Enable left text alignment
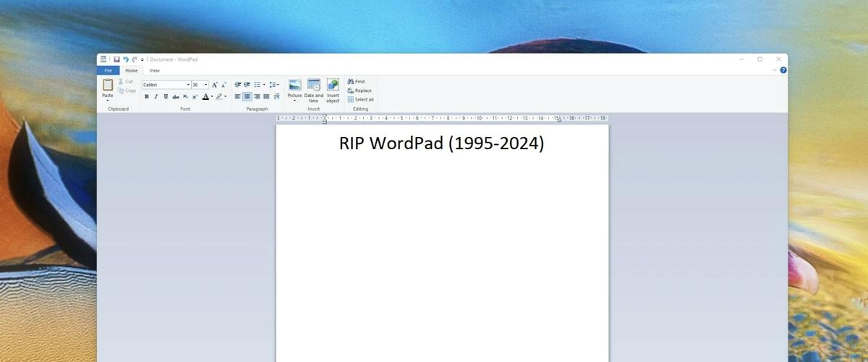This screenshot has width=868, height=362. point(238,96)
